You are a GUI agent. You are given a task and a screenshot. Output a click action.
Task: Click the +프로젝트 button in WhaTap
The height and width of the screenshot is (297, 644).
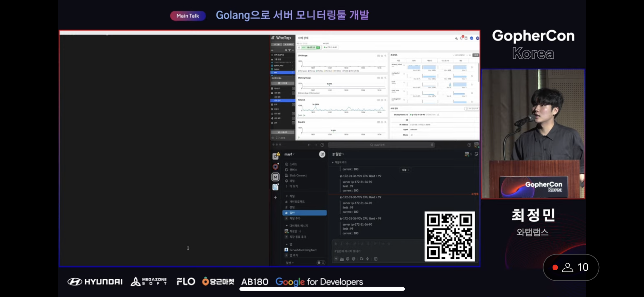tap(289, 44)
